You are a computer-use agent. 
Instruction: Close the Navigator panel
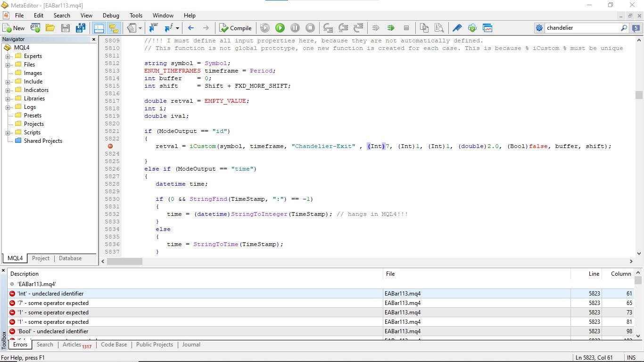(x=93, y=40)
